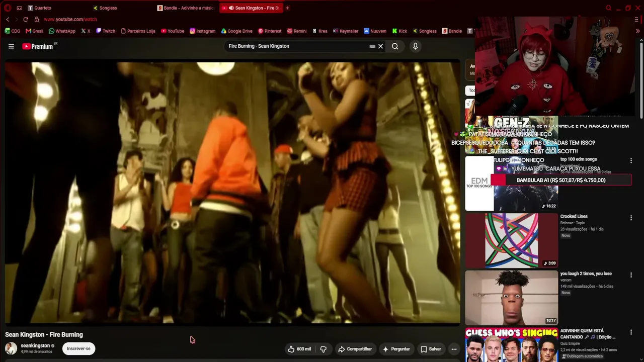This screenshot has height=362, width=644.
Task: Open the Opera menu icon
Action: 8,8
